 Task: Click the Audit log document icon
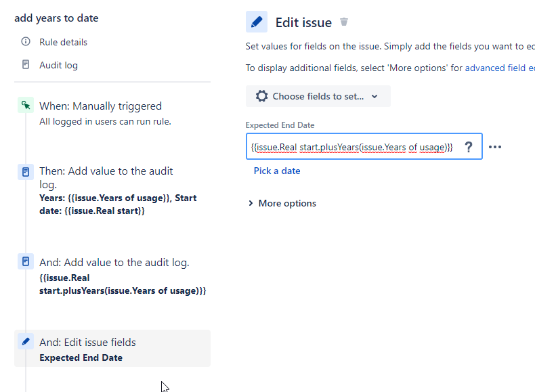(26, 65)
